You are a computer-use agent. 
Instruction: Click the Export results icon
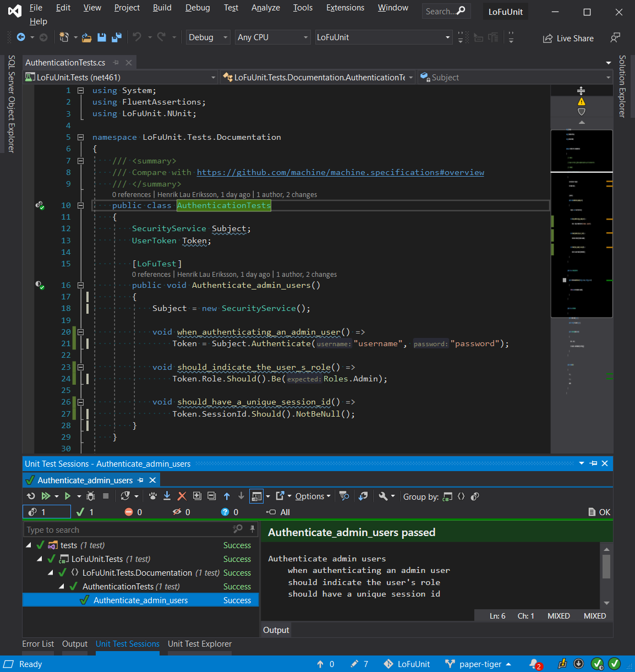click(280, 496)
